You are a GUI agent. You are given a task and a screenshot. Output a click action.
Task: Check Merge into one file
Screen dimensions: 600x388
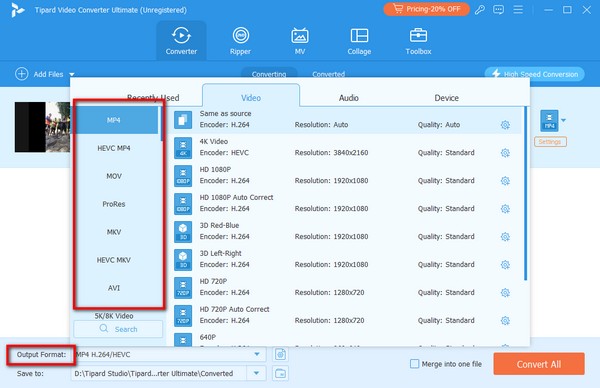414,364
